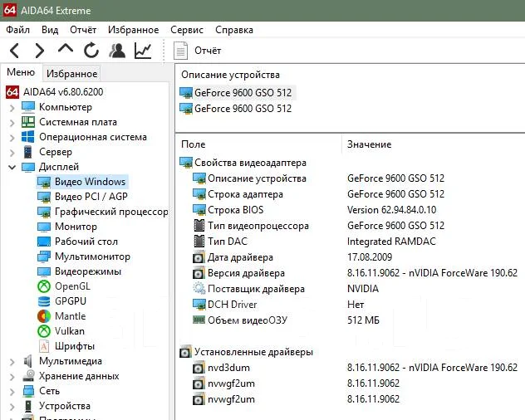
Task: Click the Мультимедиа speaker icon
Action: coord(28,361)
